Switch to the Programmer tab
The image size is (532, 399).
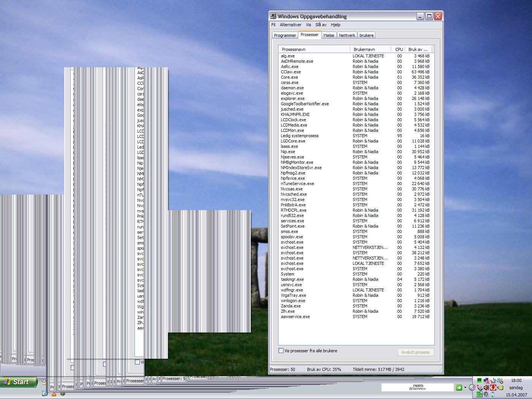285,35
